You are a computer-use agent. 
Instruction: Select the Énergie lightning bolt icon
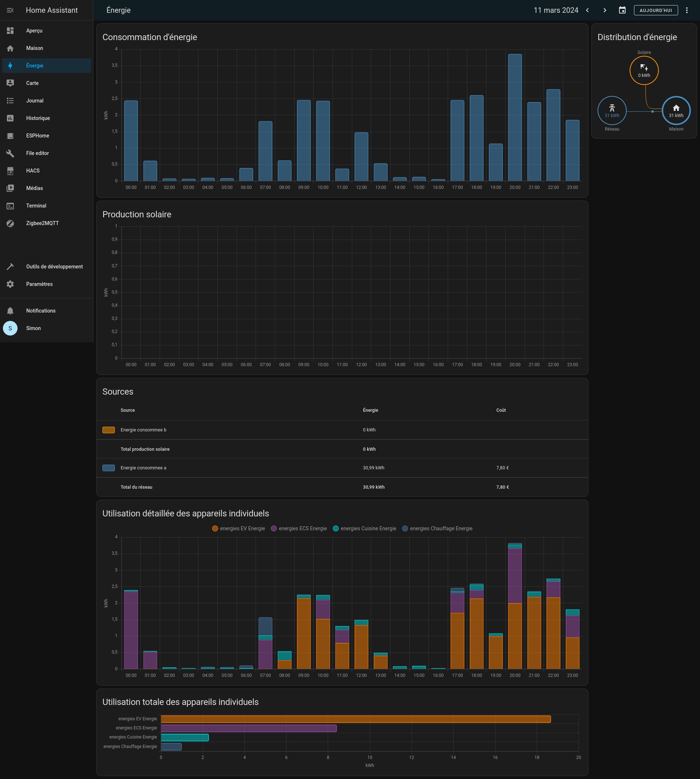pos(10,66)
